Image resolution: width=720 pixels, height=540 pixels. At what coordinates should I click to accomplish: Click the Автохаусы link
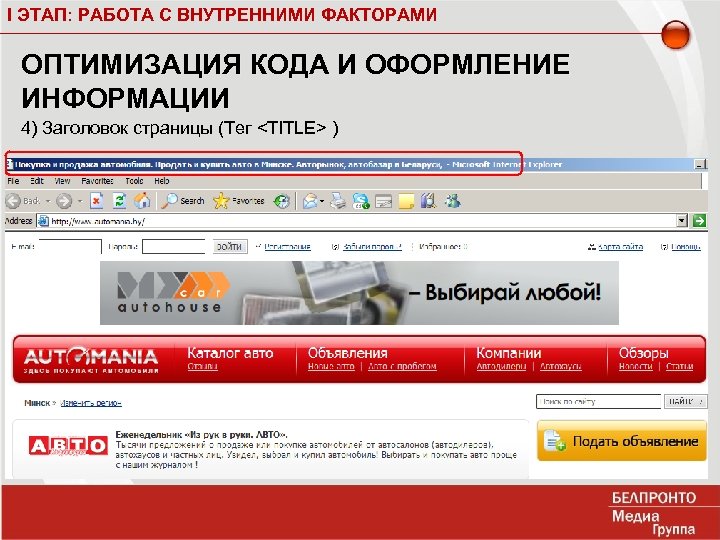click(x=561, y=366)
